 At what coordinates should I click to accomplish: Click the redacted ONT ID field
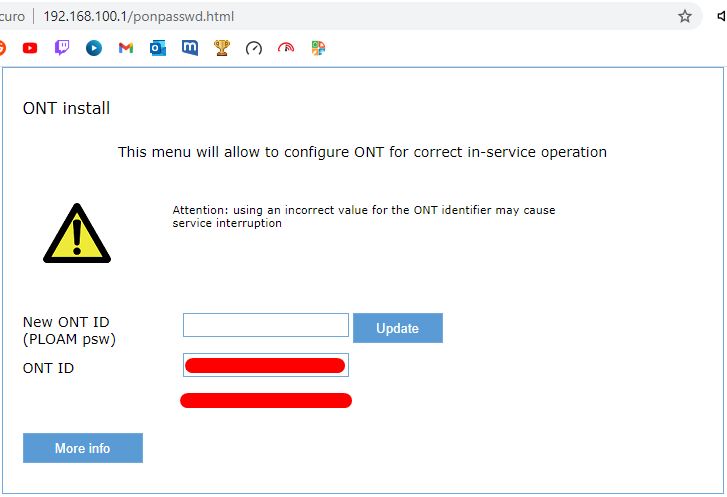266,365
